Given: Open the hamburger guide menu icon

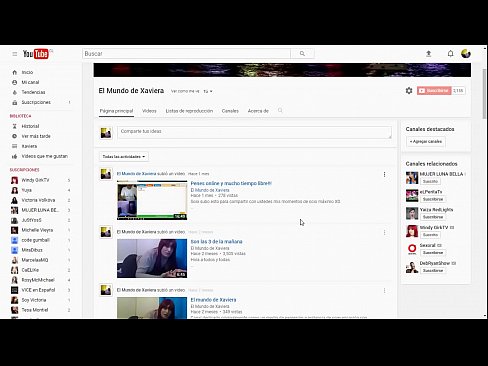Looking at the screenshot, I should [15, 54].
